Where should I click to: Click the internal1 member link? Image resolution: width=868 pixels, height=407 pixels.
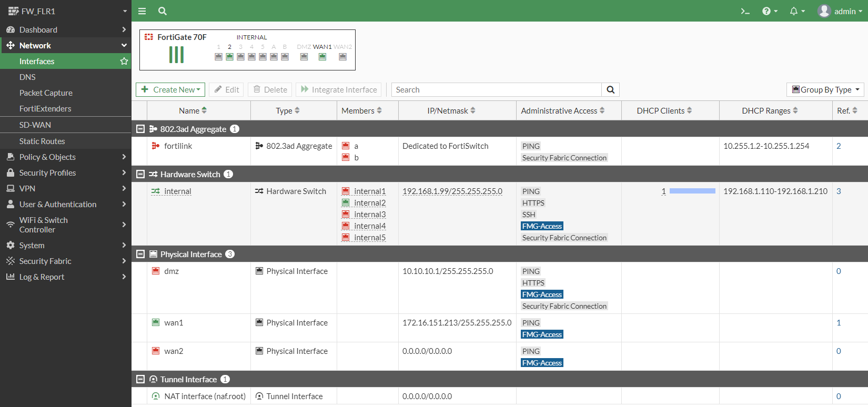point(370,191)
